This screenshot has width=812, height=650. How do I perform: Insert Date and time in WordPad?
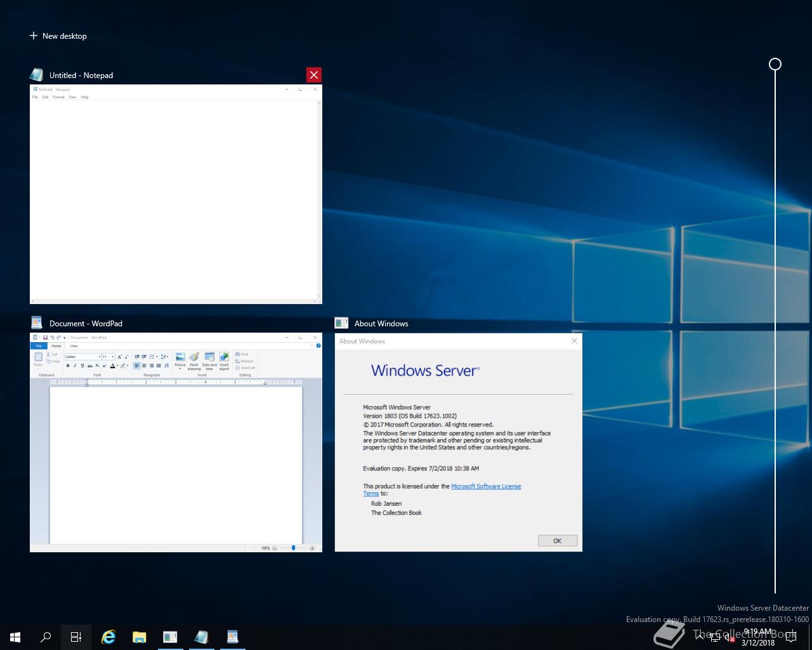point(209,361)
